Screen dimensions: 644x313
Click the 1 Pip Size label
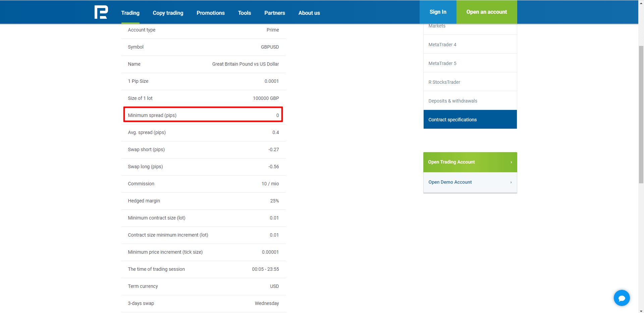(138, 81)
